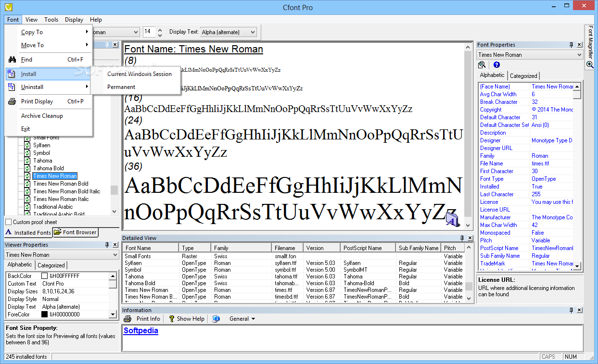Click the Install icon in the Font menu
598x364 pixels.
click(12, 74)
